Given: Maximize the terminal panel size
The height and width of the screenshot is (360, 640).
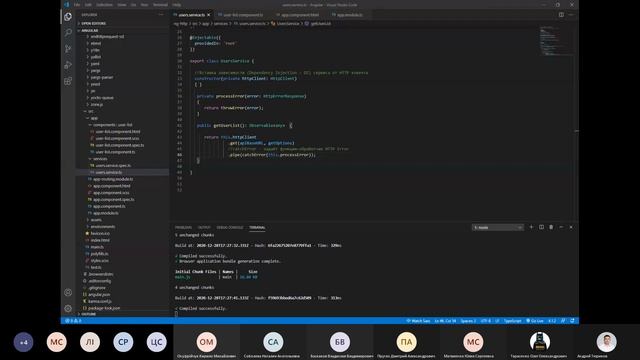Looking at the screenshot, I should coord(561,227).
